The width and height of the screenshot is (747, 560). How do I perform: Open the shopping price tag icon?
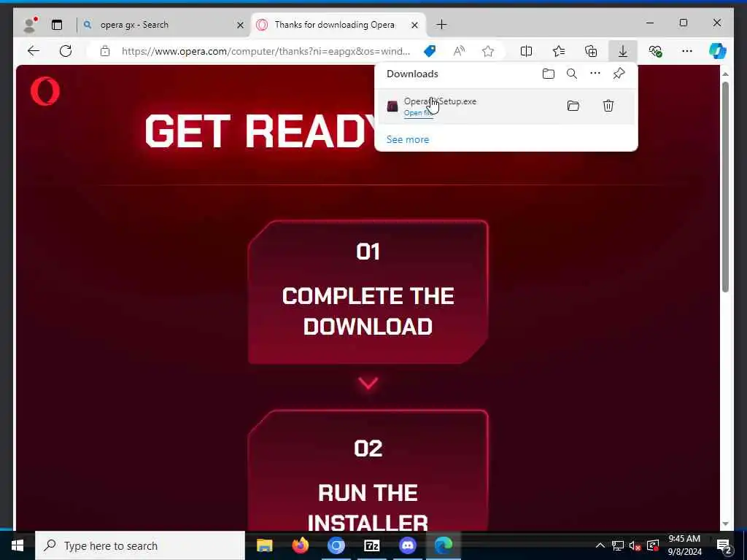click(429, 51)
